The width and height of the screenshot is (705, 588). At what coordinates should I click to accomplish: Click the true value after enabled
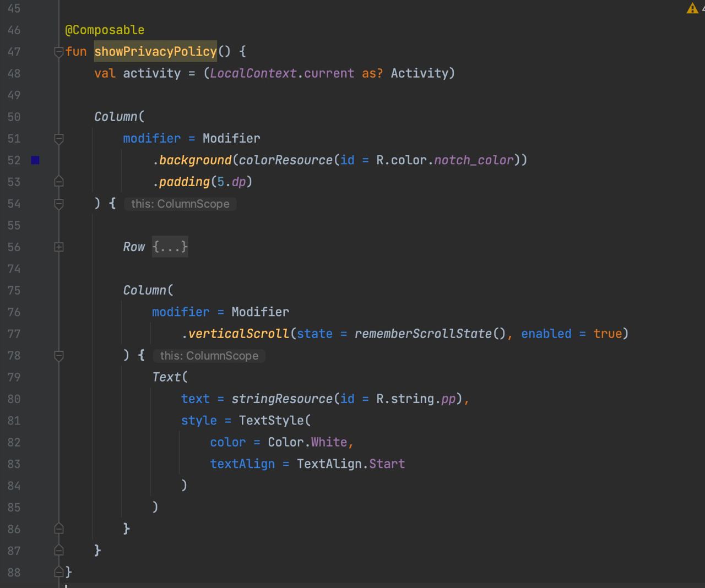point(608,334)
